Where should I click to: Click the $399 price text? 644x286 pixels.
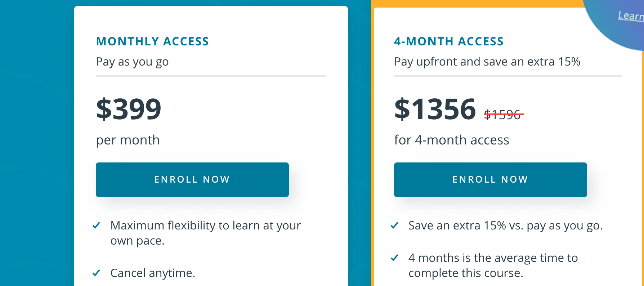pos(129,109)
